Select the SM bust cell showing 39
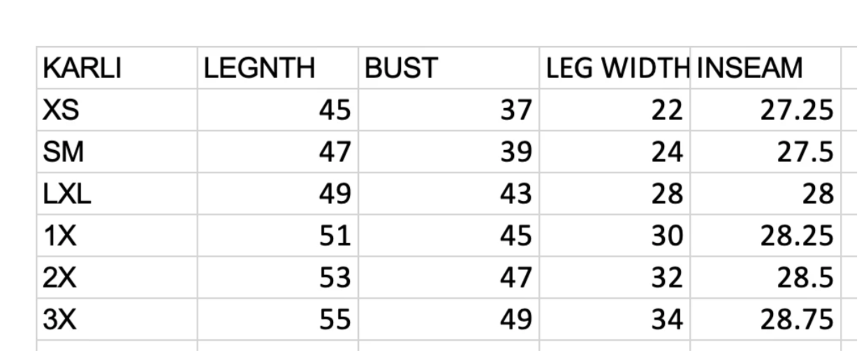Viewport: 868px width, 363px height. click(x=449, y=151)
